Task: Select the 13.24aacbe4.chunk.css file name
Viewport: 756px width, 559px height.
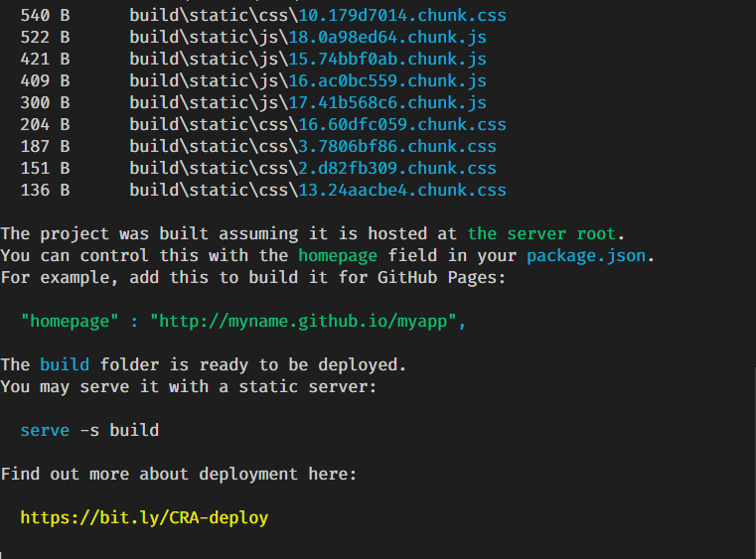Action: point(402,190)
